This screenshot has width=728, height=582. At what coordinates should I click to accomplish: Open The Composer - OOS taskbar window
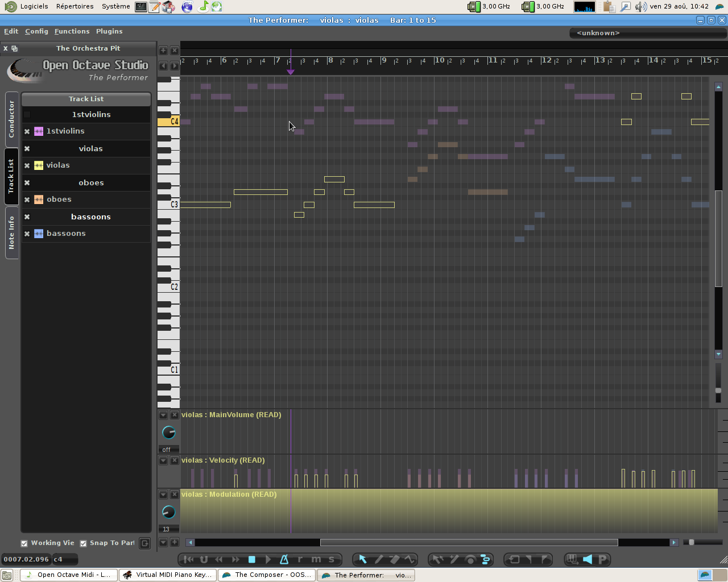click(267, 575)
